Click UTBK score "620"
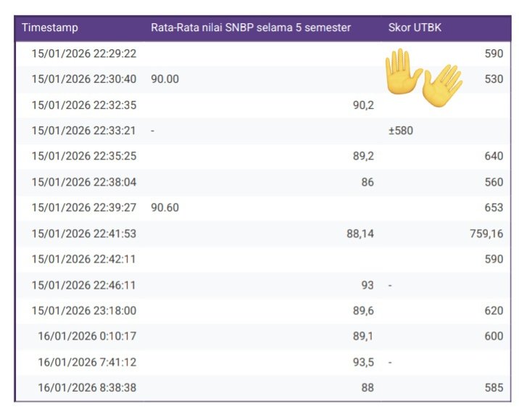519x420 pixels. pos(494,310)
